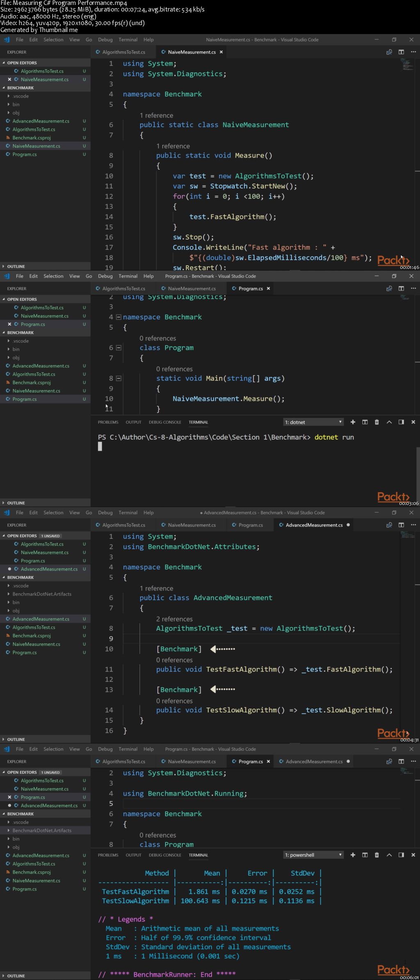Open the '1: powershell' terminal selector dropdown

pos(313,855)
